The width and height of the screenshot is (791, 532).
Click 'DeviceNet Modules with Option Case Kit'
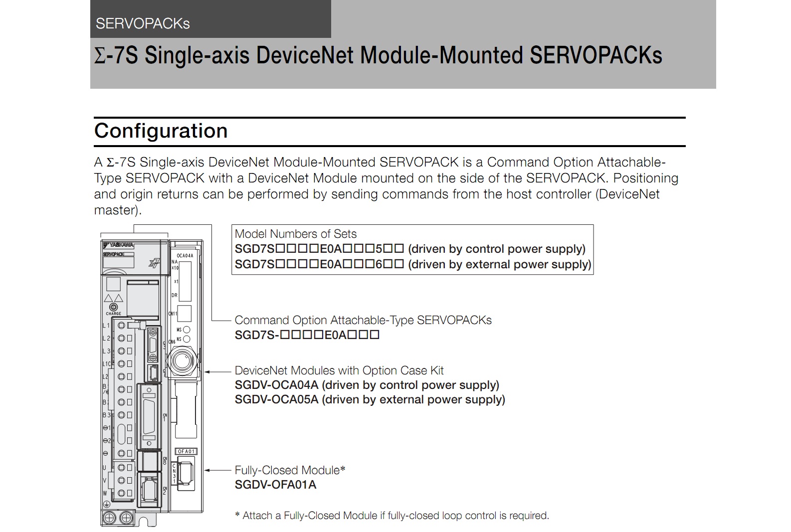click(339, 370)
